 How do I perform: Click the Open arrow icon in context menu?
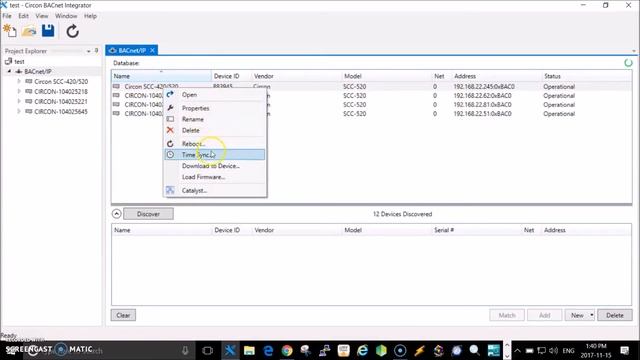coord(170,94)
